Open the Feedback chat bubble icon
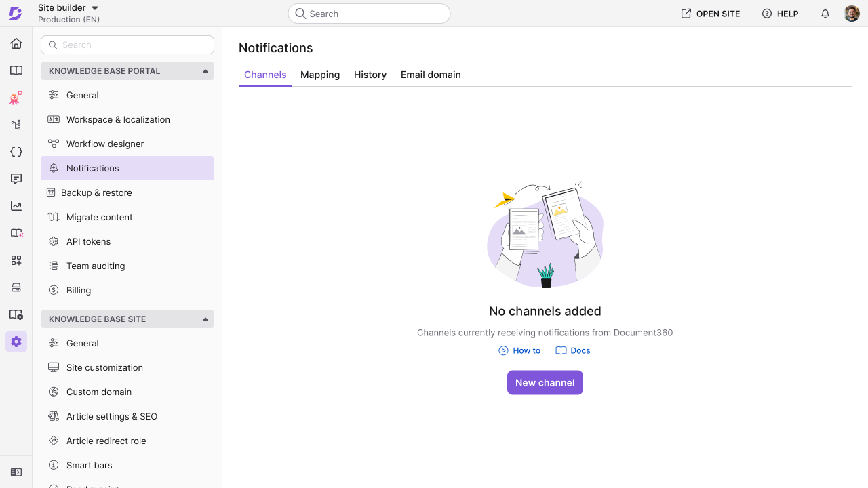This screenshot has height=488, width=868. coord(16,179)
